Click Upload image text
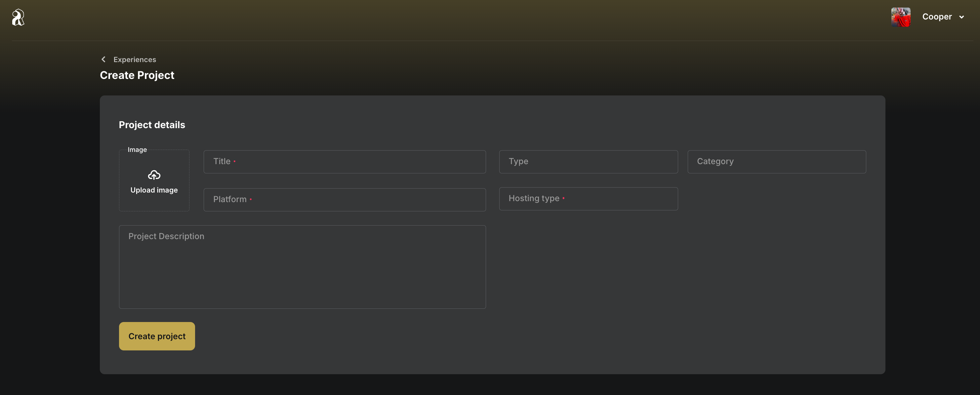 click(x=154, y=190)
